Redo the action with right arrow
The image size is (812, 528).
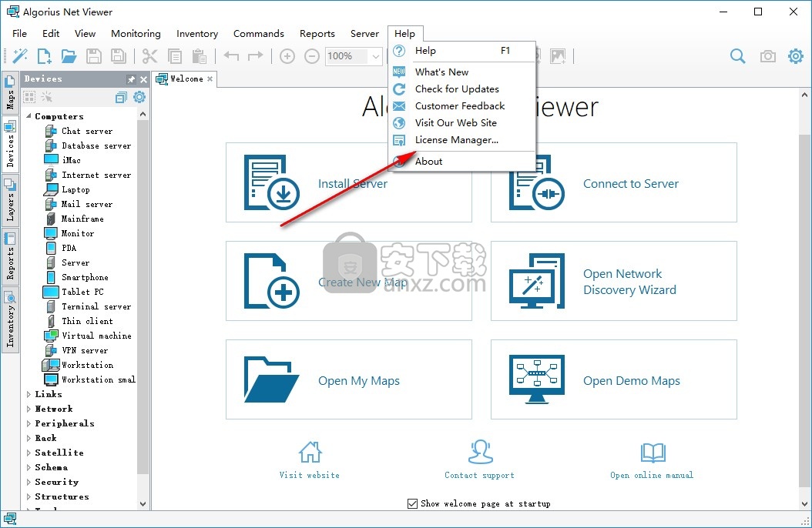click(x=255, y=56)
